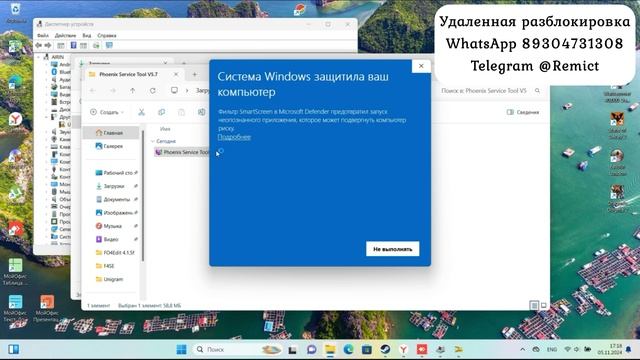640x360 pixels.
Task: Click the Explorer sidebar vertical scrollbar
Action: tap(142, 196)
